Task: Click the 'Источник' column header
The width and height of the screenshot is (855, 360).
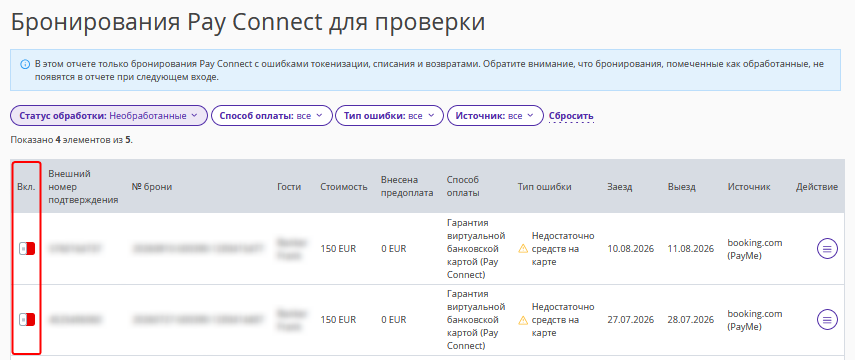Action: [x=749, y=187]
